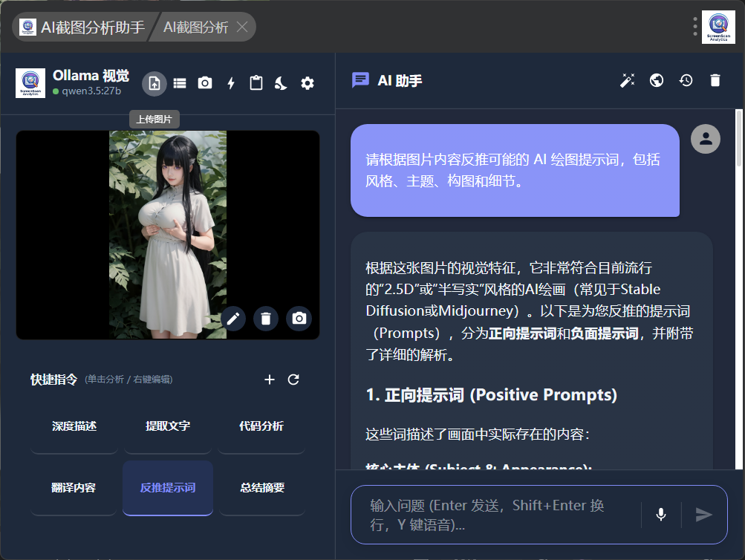Click the magic wand icon in AI panel
Screen dimensions: 745x560
pyautogui.click(x=628, y=80)
